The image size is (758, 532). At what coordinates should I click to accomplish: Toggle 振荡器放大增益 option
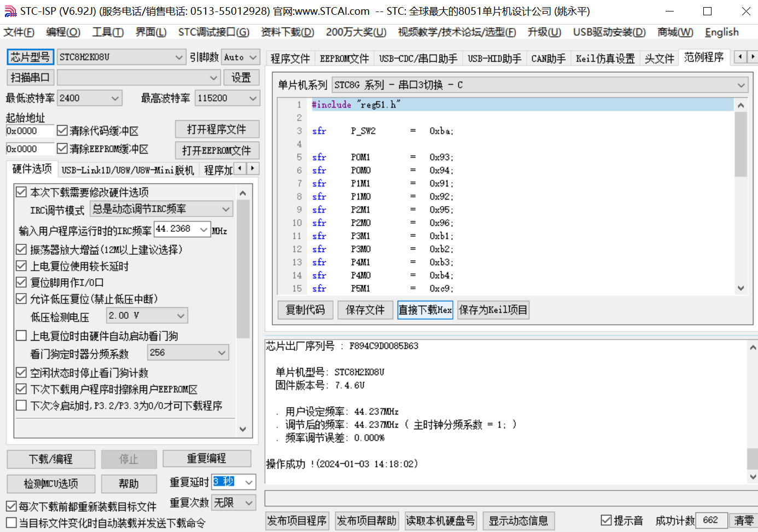point(21,249)
